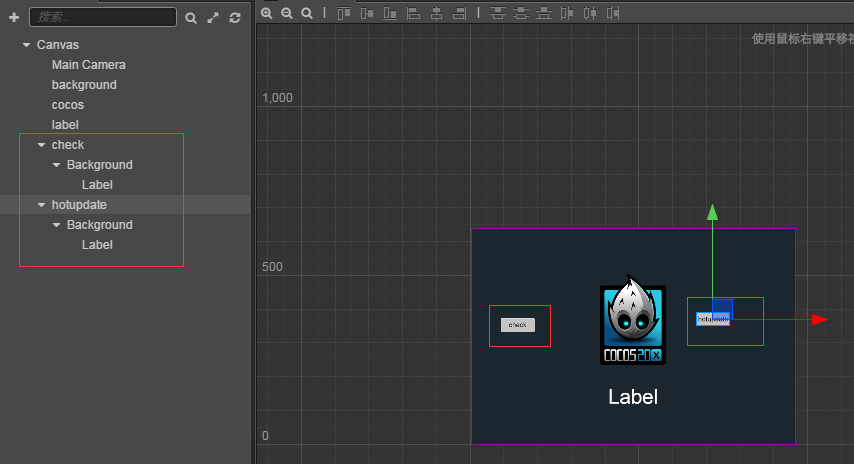
Task: Align selected nodes to top
Action: pyautogui.click(x=344, y=13)
